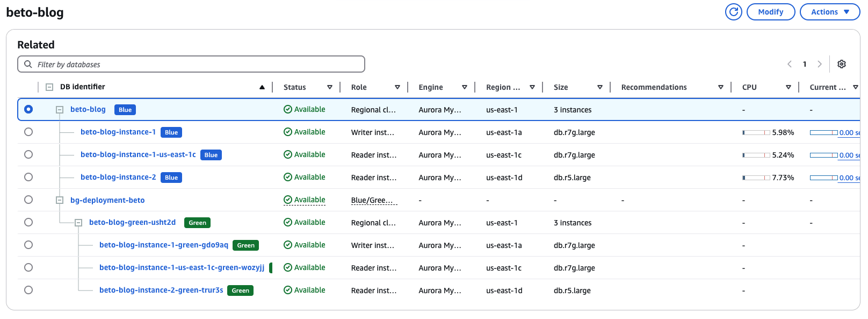Select radio button for beto-blog-instance-2-green-trur3s
The width and height of the screenshot is (868, 319).
(28, 290)
